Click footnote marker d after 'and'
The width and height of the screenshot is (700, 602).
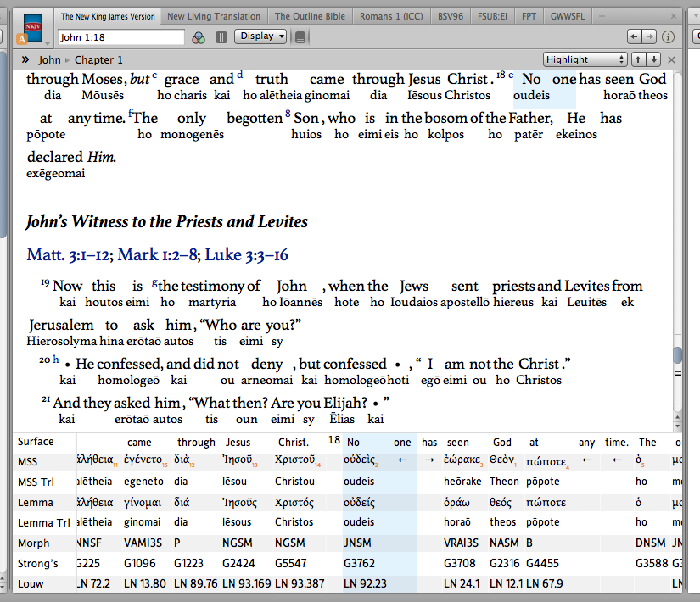[x=240, y=75]
